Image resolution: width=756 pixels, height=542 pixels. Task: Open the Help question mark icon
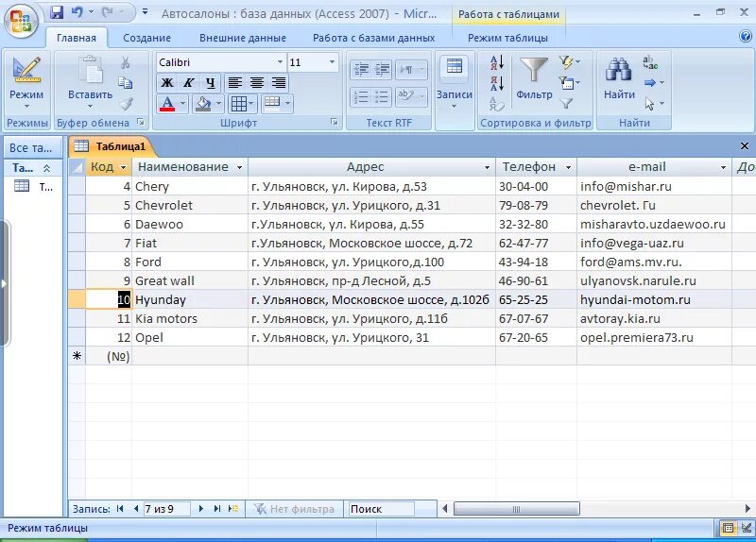tap(746, 37)
